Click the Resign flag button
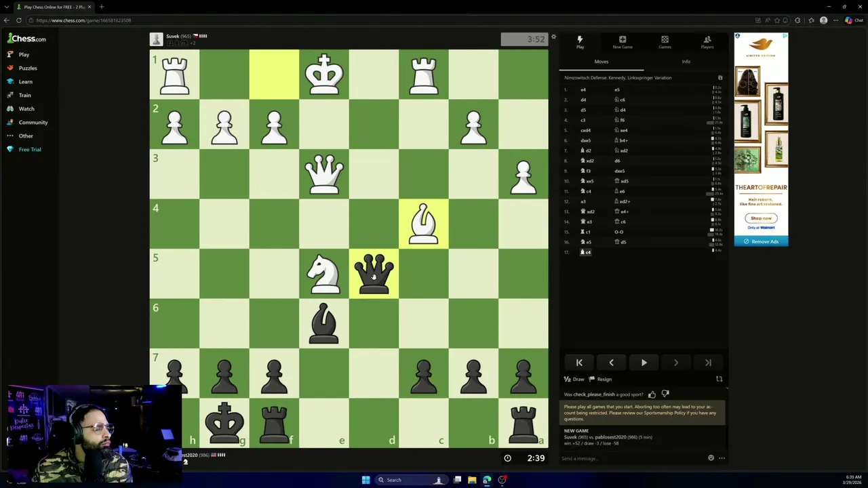 600,380
